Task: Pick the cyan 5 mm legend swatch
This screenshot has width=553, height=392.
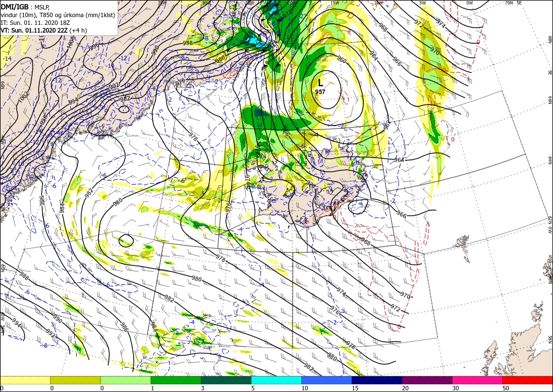Action: 276,380
